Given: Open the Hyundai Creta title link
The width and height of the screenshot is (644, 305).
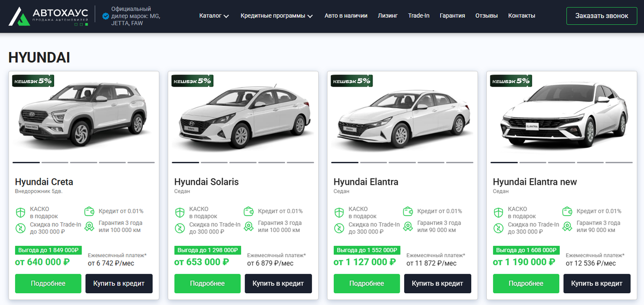Looking at the screenshot, I should [x=44, y=182].
